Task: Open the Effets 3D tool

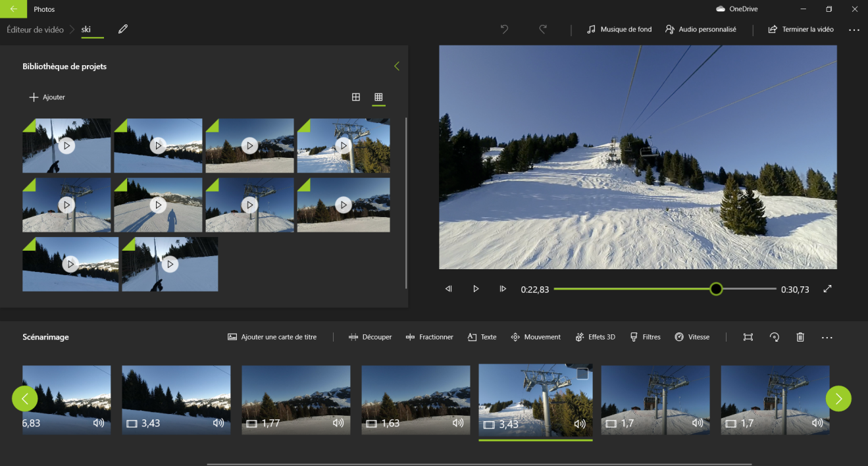Action: pos(595,337)
